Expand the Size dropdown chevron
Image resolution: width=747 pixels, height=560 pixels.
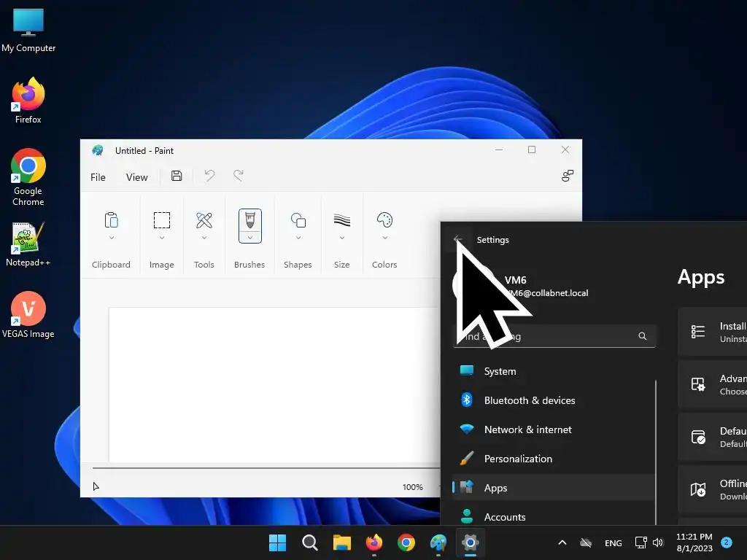(341, 238)
